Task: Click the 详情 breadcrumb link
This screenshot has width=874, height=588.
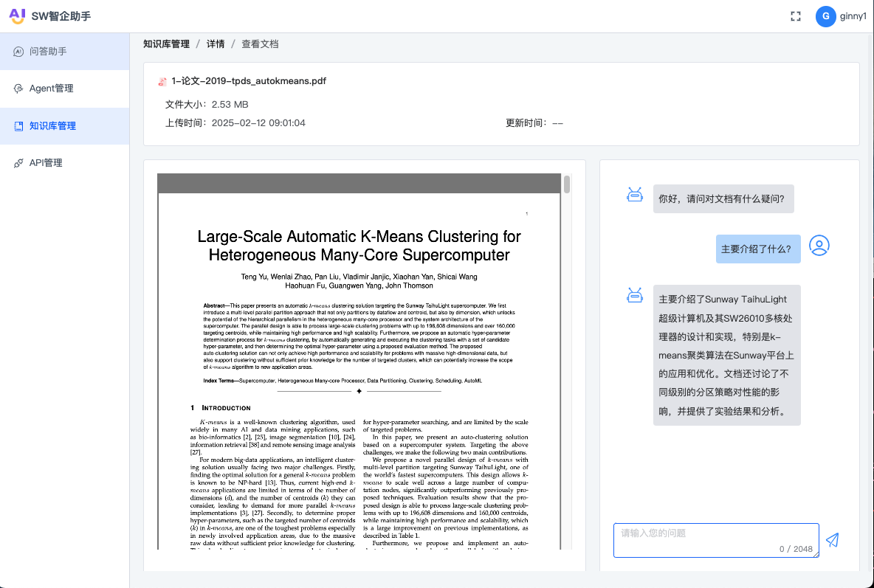Action: [x=216, y=44]
